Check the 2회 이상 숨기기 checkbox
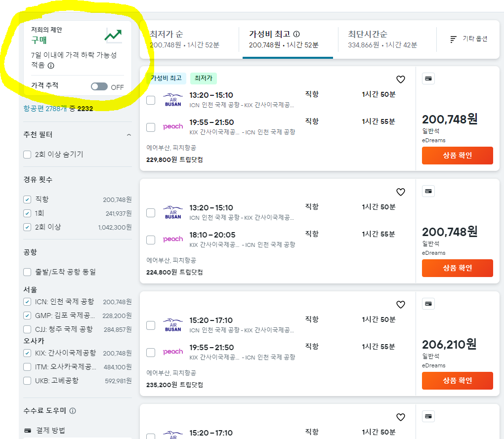 (x=27, y=154)
